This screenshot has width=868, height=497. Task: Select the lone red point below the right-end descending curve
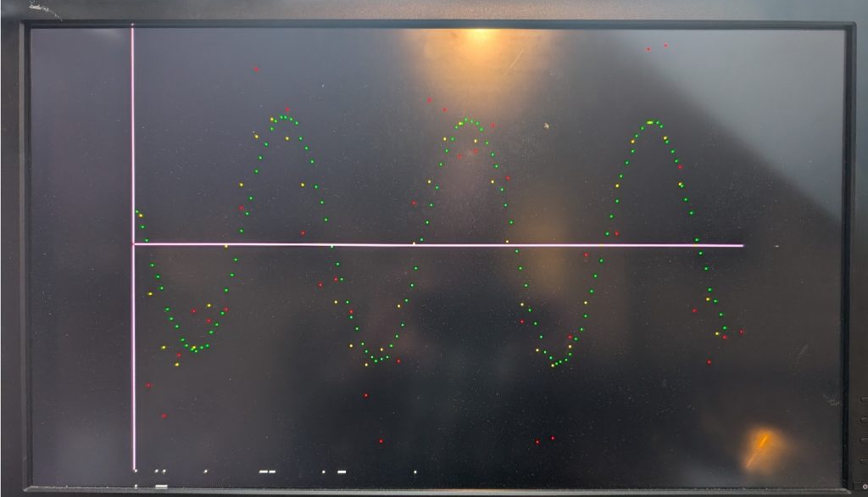click(x=709, y=361)
